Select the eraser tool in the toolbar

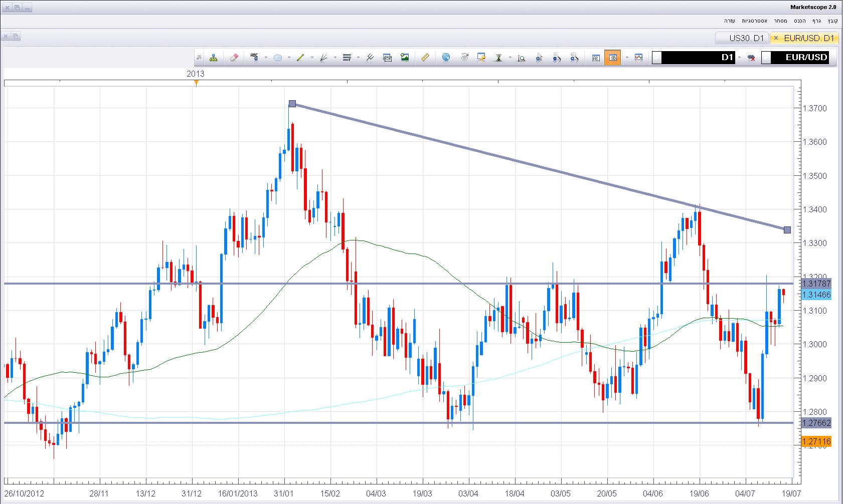[x=234, y=58]
